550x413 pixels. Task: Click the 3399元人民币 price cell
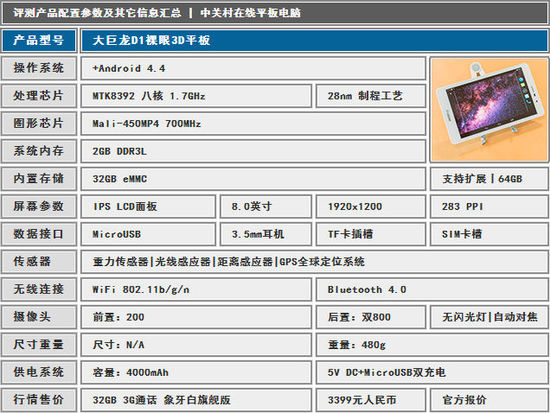371,400
